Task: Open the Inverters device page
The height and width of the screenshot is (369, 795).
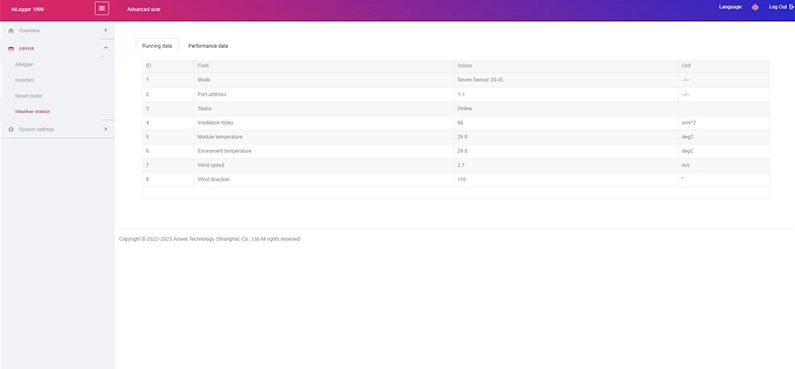Action: [x=24, y=81]
